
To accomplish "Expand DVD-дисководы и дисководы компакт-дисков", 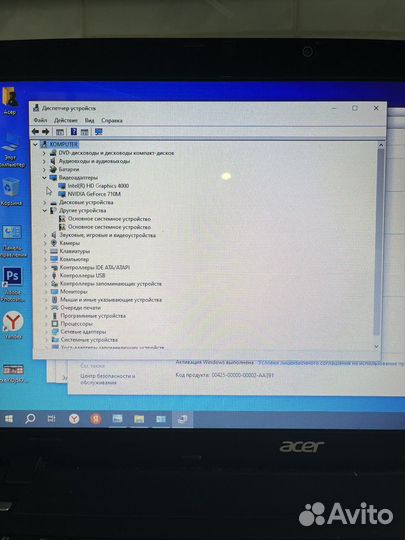I will [x=44, y=153].
